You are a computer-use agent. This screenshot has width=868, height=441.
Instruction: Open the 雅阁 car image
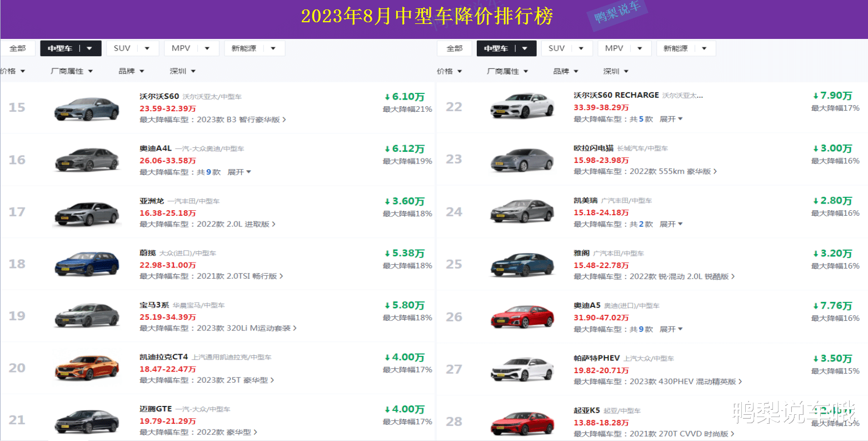coord(522,264)
